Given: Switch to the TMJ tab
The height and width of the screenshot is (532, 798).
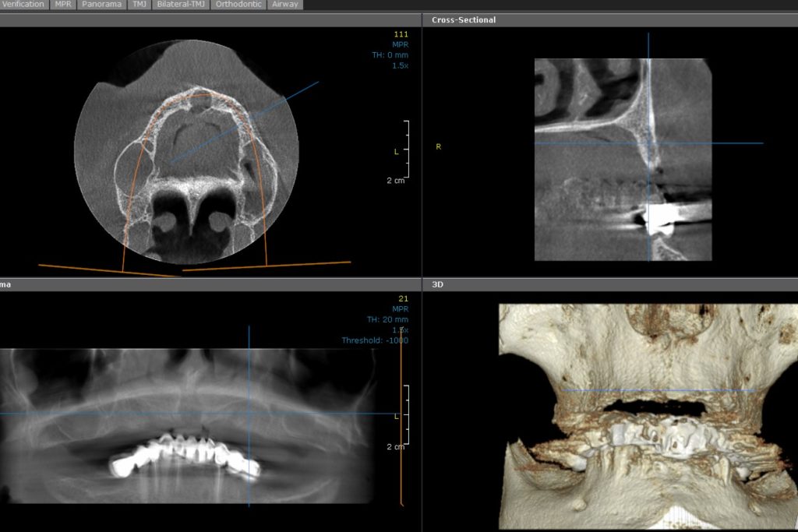Looking at the screenshot, I should [x=138, y=4].
